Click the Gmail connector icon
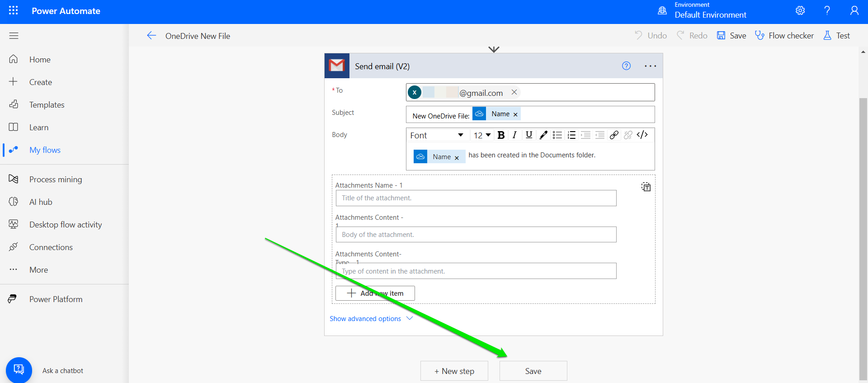868x383 pixels. [337, 66]
